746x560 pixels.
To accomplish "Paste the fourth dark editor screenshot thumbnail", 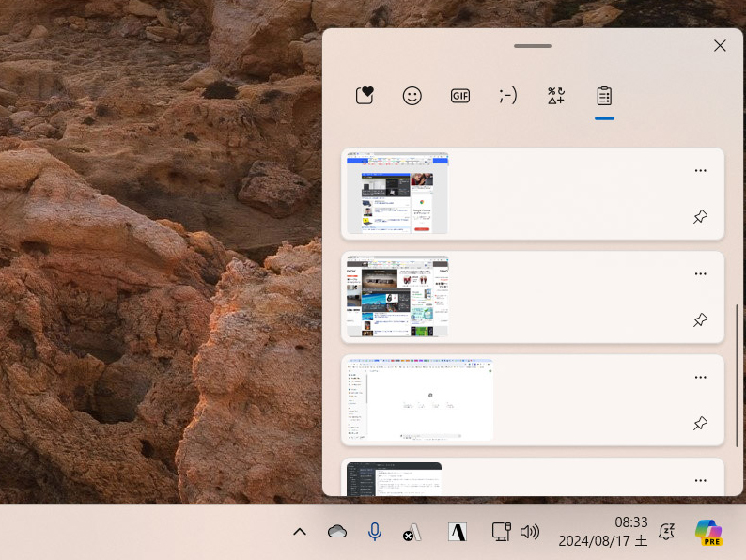I will click(394, 478).
